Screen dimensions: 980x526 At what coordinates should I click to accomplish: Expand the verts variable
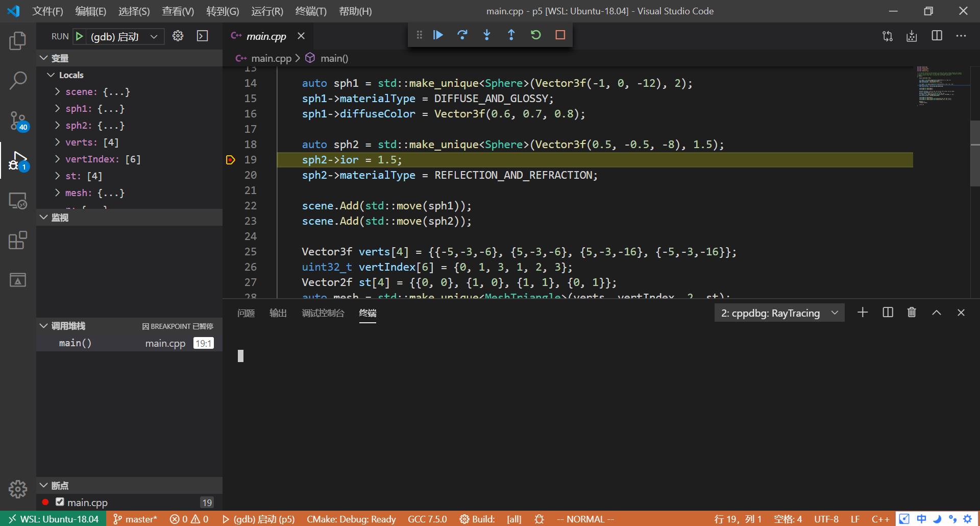[58, 142]
